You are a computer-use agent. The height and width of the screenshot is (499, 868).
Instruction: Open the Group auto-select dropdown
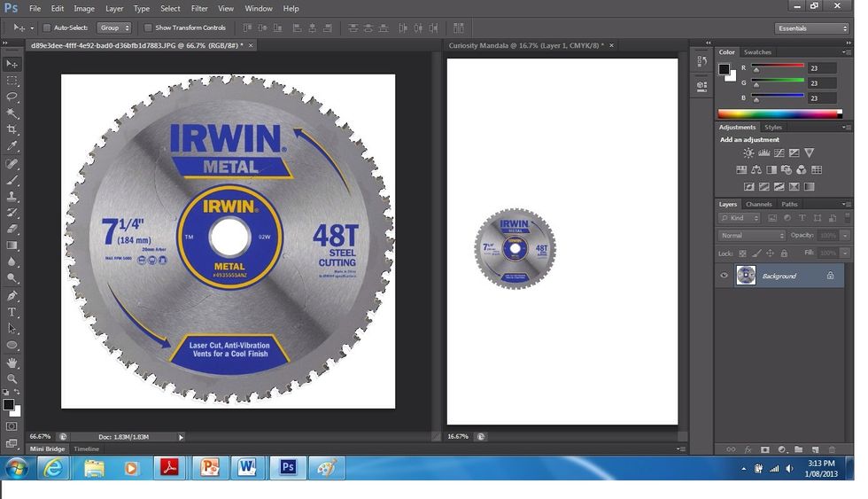click(x=114, y=27)
